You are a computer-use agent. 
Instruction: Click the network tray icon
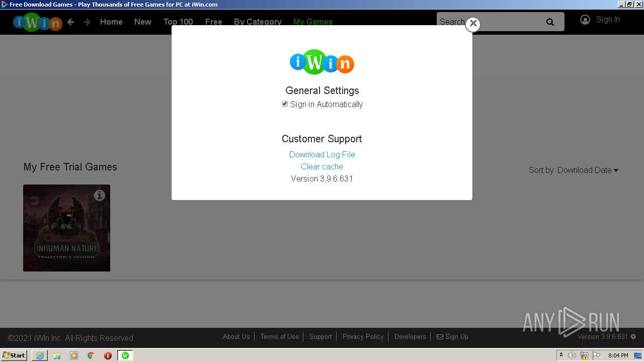click(x=584, y=355)
